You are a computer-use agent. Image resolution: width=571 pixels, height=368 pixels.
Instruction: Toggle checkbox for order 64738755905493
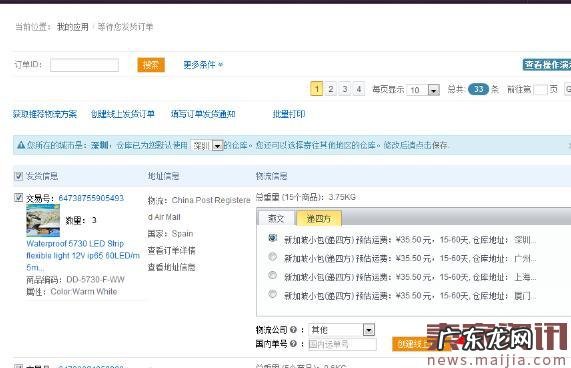[x=18, y=198]
